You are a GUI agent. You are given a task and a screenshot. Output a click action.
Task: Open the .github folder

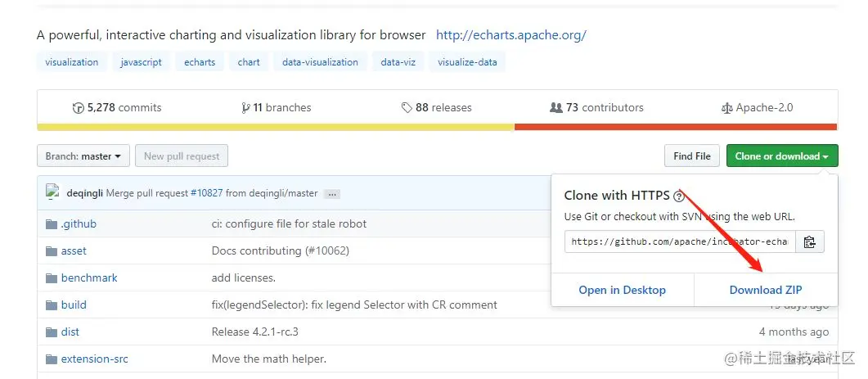coord(79,223)
